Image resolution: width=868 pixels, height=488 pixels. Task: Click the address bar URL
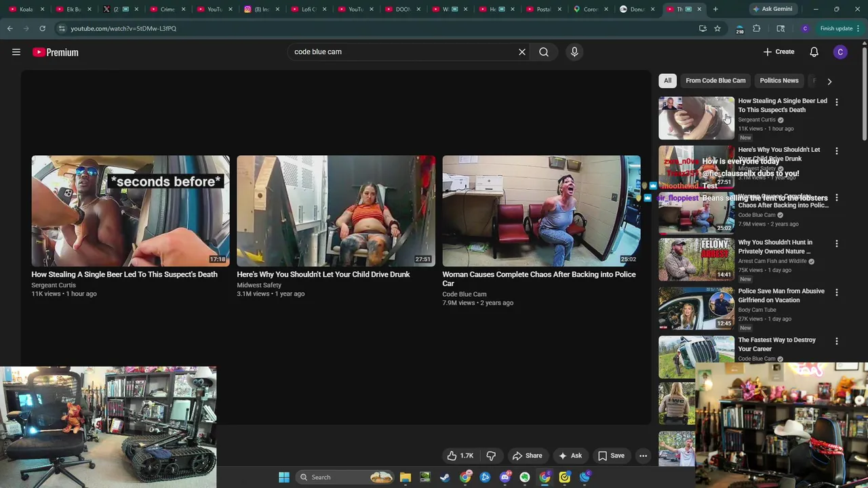pos(123,28)
